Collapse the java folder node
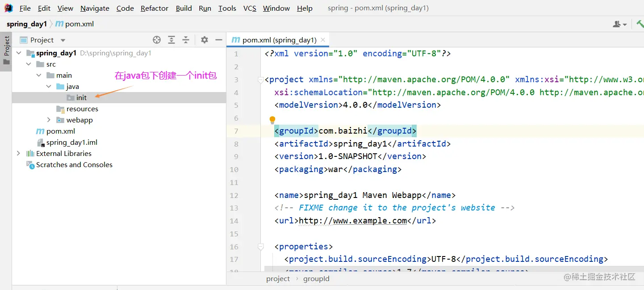Viewport: 644px width, 290px height. tap(49, 86)
